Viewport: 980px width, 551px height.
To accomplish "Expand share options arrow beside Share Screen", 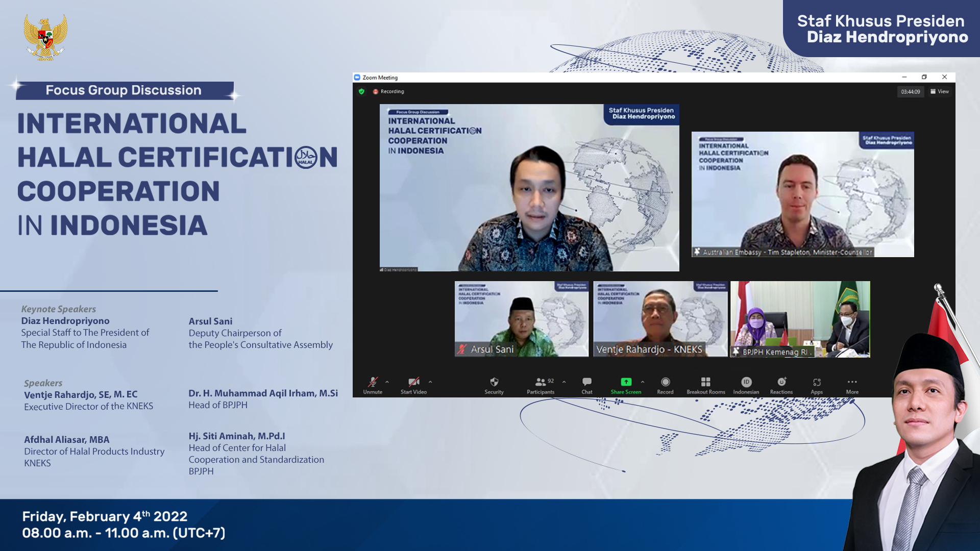I will (x=643, y=382).
